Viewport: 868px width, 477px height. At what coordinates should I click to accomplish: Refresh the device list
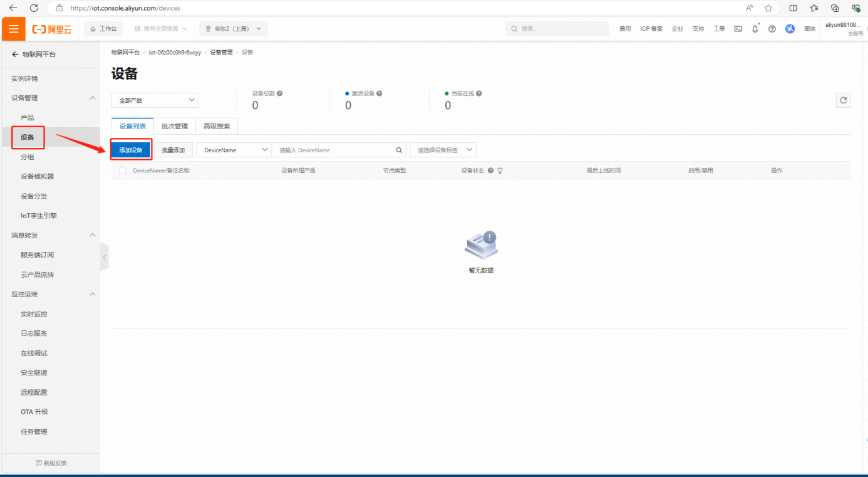pos(844,100)
